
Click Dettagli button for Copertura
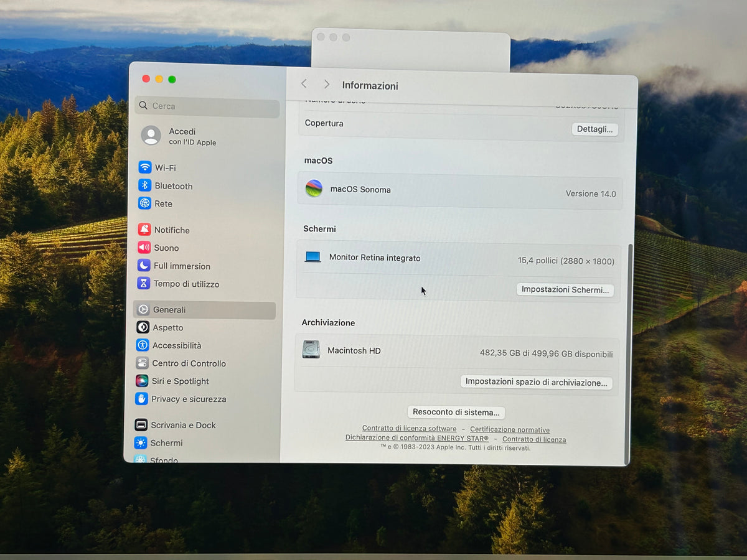(x=594, y=129)
